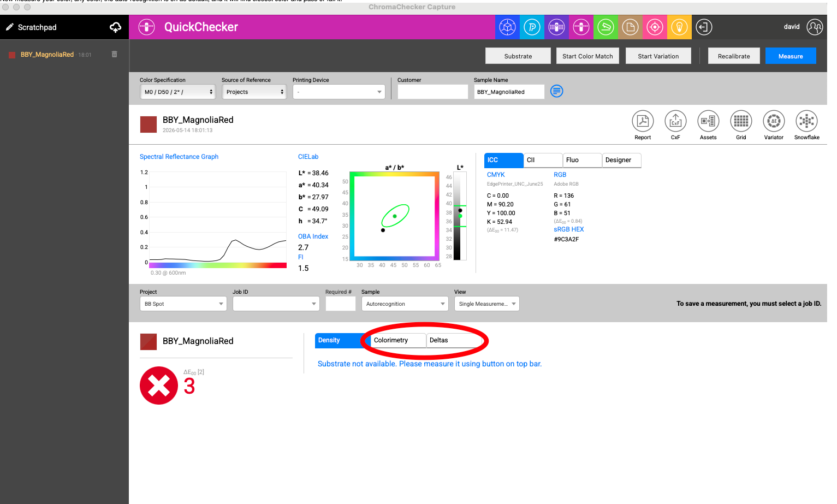Click the scratchpad BBY_MagnoliaRed red swatch
Viewport: 837px width, 504px height.
tap(12, 55)
